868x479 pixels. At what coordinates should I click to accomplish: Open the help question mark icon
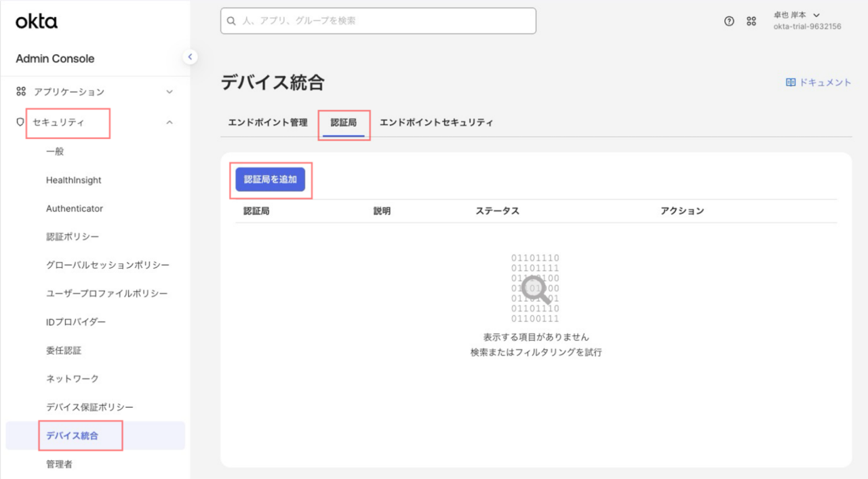pos(729,21)
